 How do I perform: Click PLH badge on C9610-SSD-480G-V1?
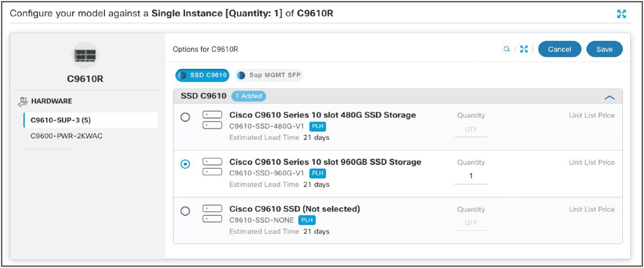pos(318,126)
